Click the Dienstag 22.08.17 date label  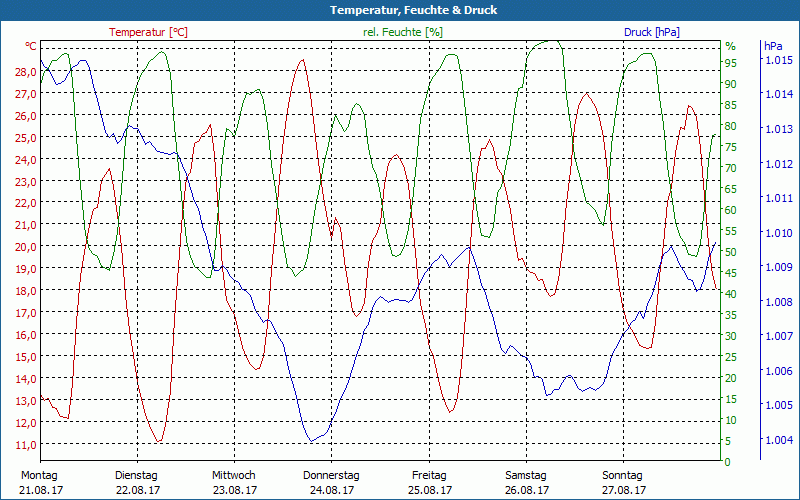pos(136,482)
